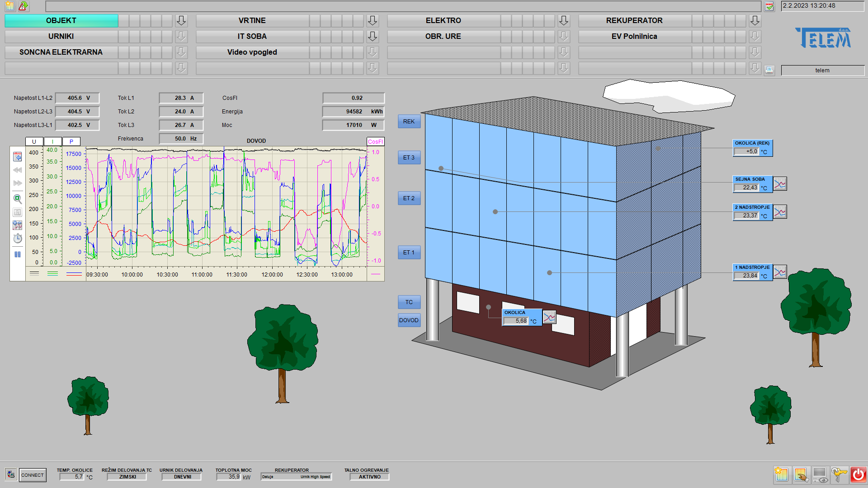Expand the OBJEKT dropdown arrow
Screen dimensions: 868x488
pyautogui.click(x=181, y=21)
